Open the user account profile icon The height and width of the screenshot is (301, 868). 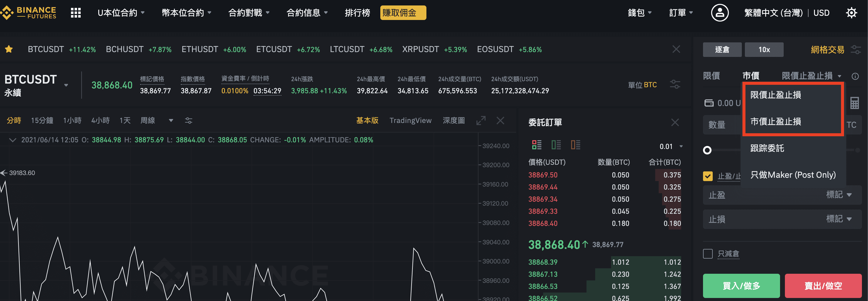pyautogui.click(x=720, y=13)
